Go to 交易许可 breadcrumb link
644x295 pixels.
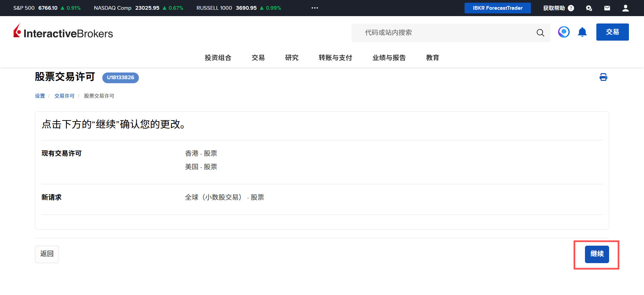[64, 96]
